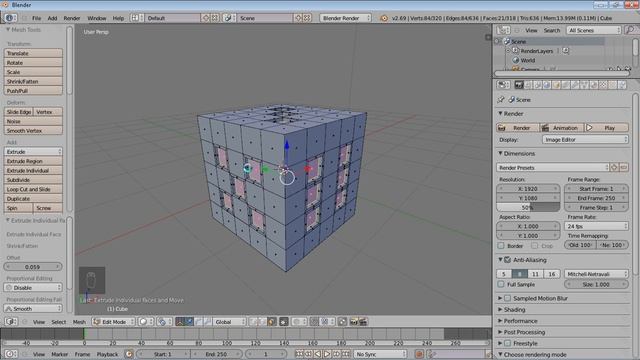Open the Particles properties tab icon
Viewport: 640px width, 360px height.
(613, 85)
